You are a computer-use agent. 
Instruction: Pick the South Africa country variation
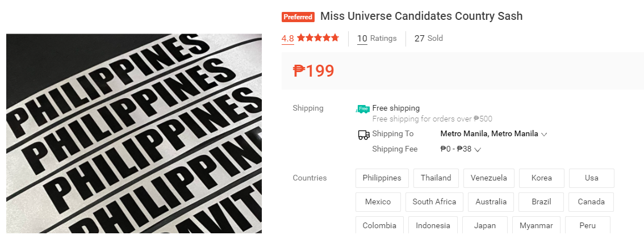pos(434,202)
